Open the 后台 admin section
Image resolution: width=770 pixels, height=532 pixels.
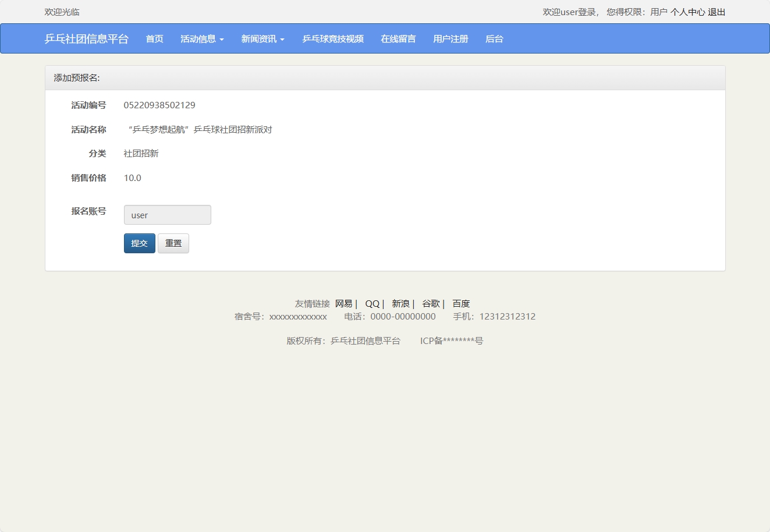tap(494, 38)
